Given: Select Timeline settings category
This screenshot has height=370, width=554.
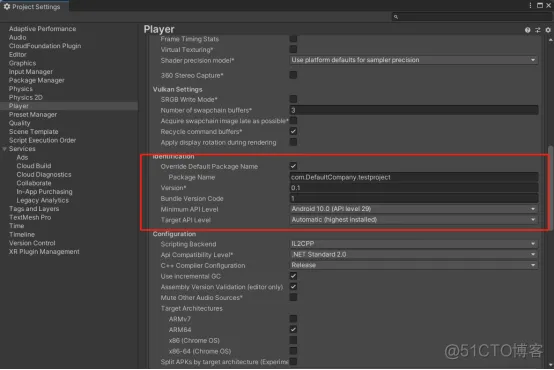Looking at the screenshot, I should (22, 235).
